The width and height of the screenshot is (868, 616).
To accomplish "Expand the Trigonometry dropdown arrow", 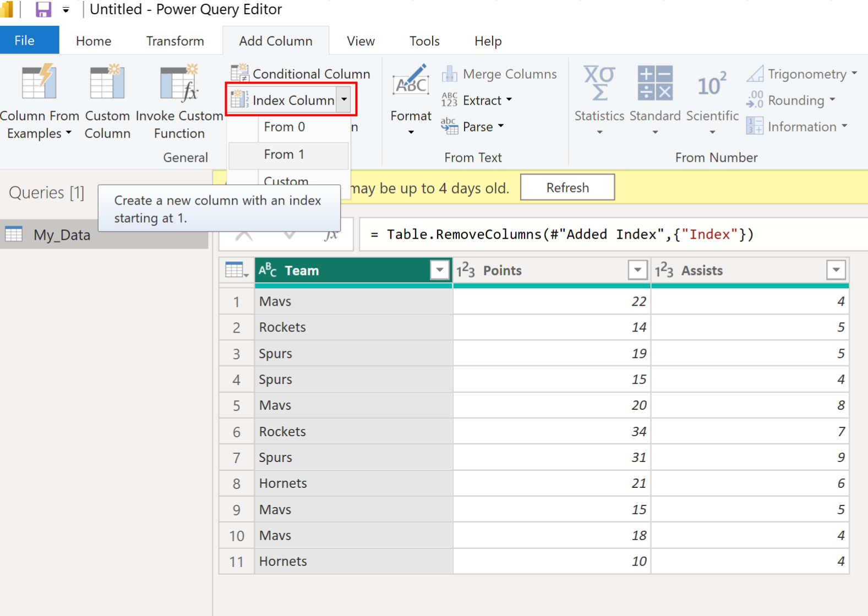I will pos(854,73).
